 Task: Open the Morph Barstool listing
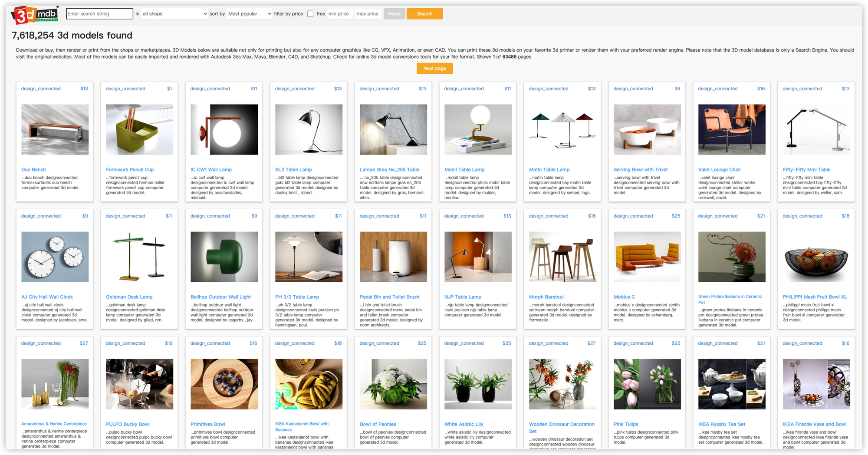pos(546,297)
